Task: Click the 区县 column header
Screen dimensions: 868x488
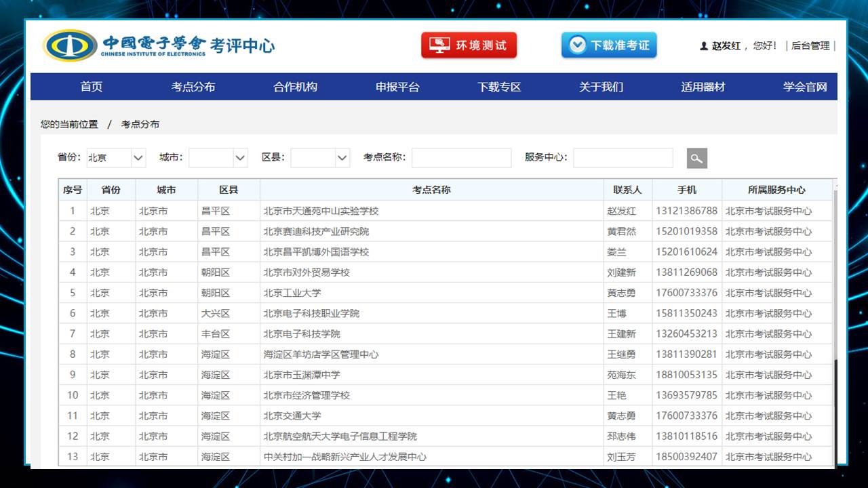Action: coord(229,190)
